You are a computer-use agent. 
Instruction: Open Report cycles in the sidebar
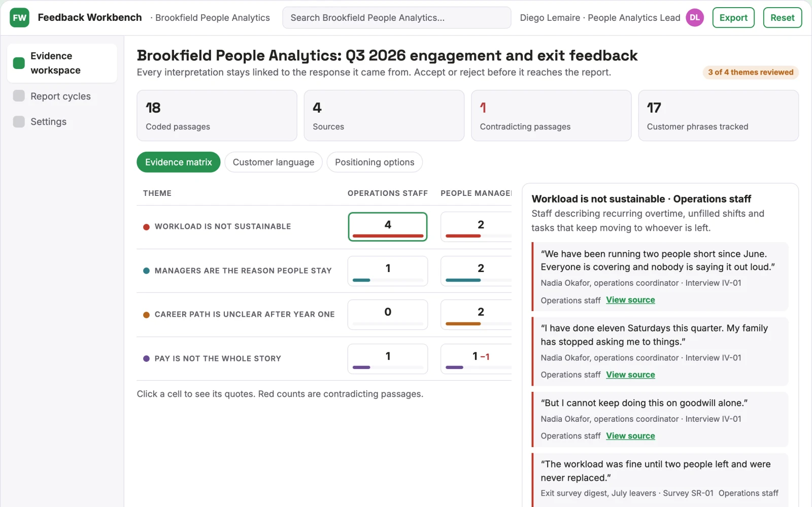coord(62,96)
